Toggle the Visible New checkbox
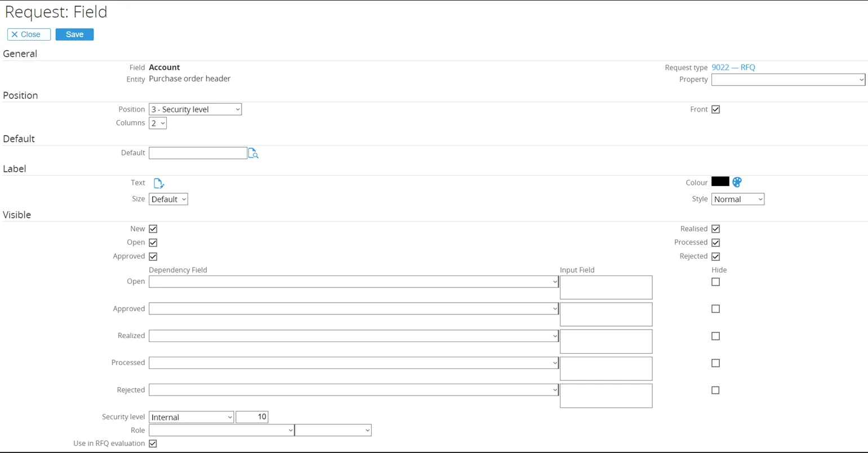868x453 pixels. click(x=153, y=229)
